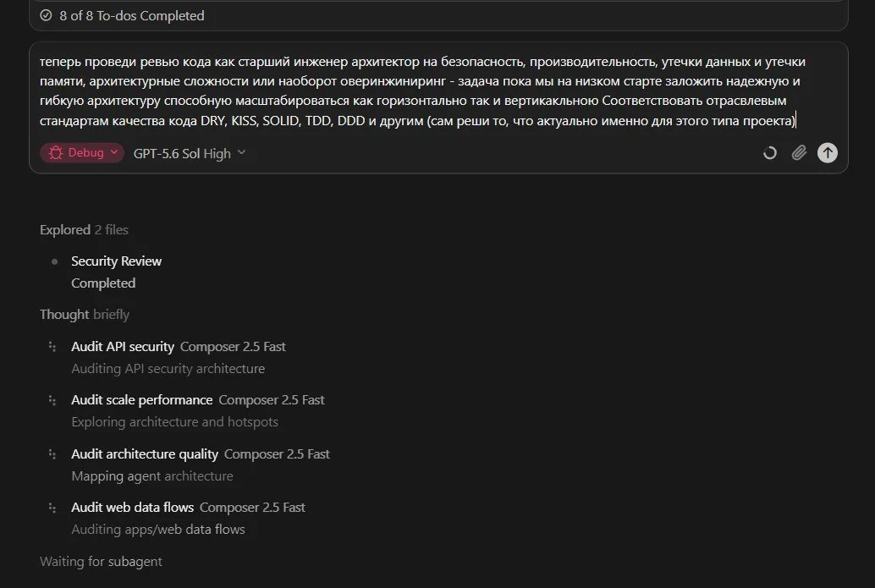Click the subagent icon next to Audit API security
Image resolution: width=875 pixels, height=588 pixels.
[x=52, y=346]
